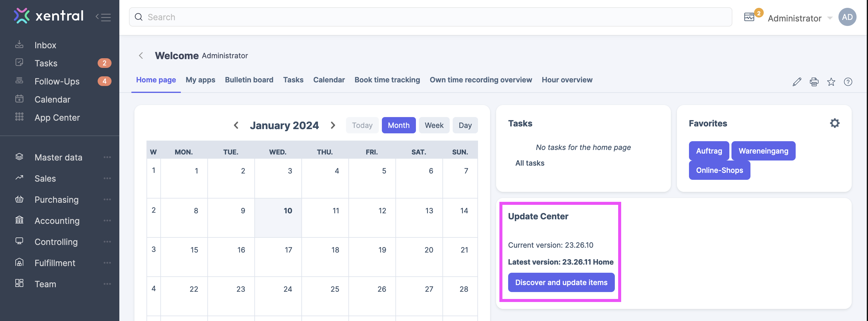Select January 10 in the calendar
Screen dimensions: 868x321
point(278,218)
